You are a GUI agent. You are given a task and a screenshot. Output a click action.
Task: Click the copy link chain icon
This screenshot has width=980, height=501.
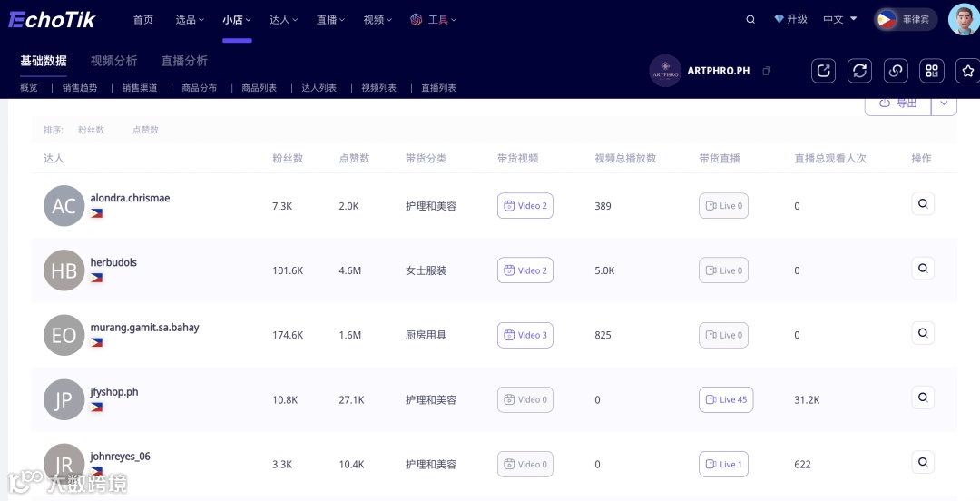896,71
